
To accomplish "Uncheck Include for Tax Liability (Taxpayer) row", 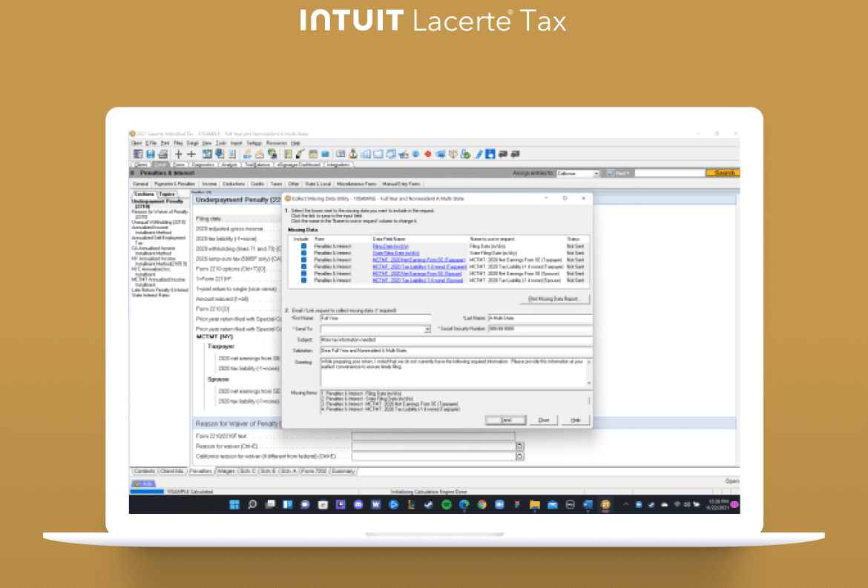I will click(303, 267).
